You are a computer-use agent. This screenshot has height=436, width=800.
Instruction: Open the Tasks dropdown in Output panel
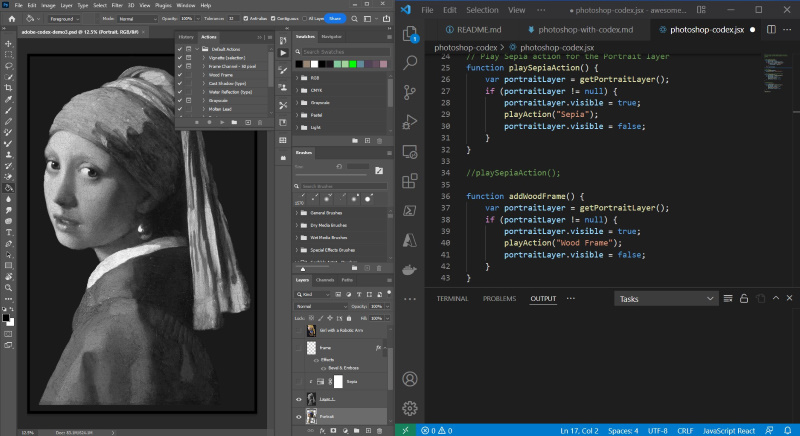pos(666,299)
